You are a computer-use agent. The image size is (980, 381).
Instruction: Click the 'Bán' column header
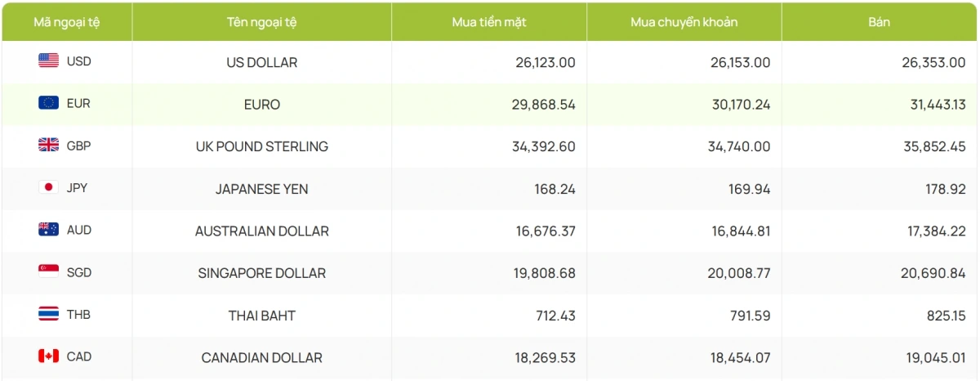tap(879, 22)
